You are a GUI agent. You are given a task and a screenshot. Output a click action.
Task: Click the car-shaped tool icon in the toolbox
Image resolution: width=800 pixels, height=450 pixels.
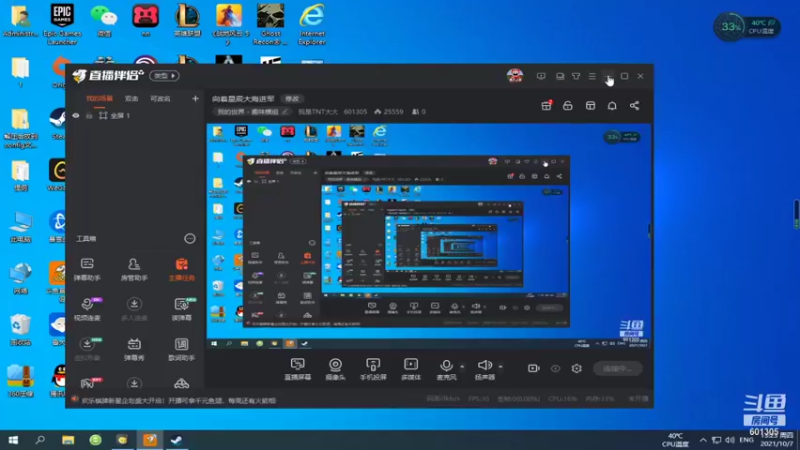[181, 384]
